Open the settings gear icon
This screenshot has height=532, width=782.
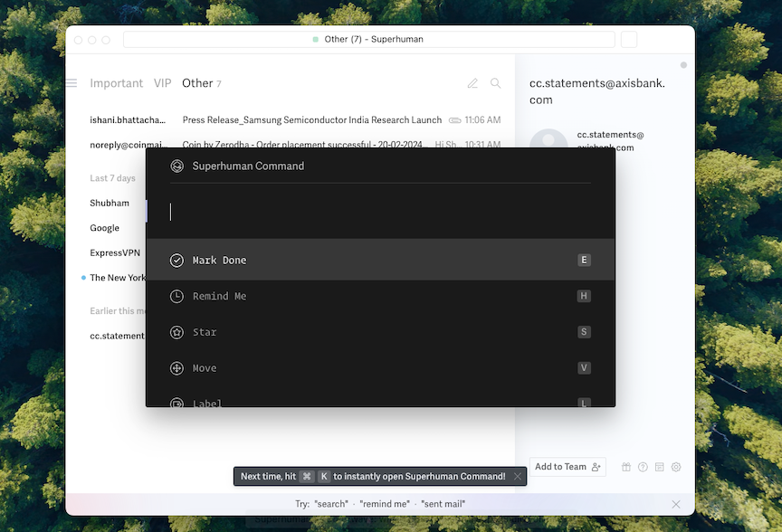coord(676,467)
